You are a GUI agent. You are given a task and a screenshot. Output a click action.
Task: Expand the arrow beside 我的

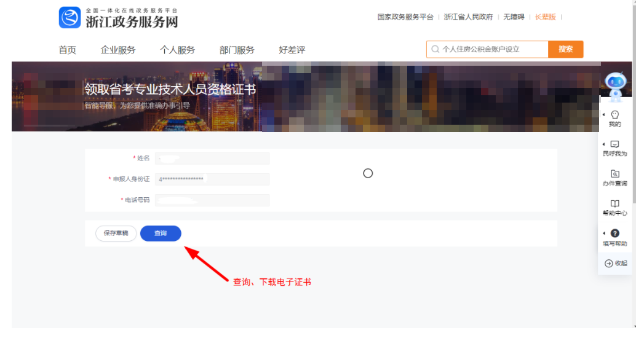tap(603, 115)
